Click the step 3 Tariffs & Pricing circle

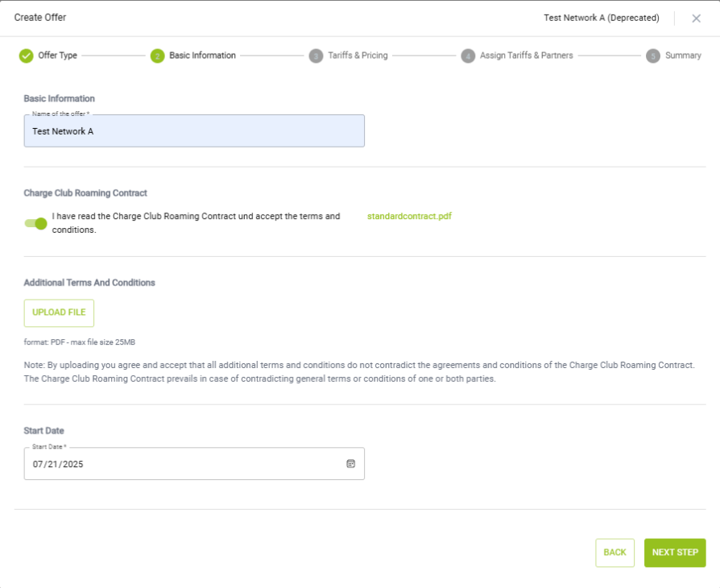(x=316, y=56)
